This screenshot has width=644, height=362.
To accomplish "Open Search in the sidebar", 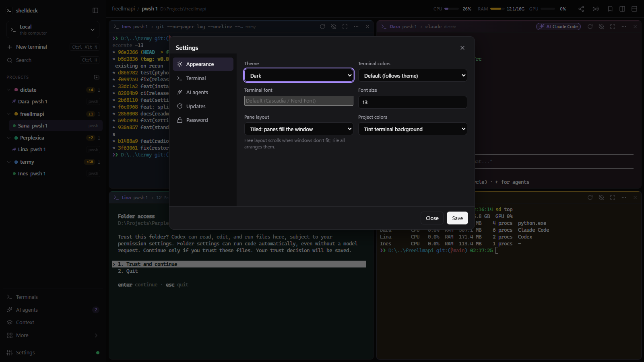I will (x=53, y=60).
